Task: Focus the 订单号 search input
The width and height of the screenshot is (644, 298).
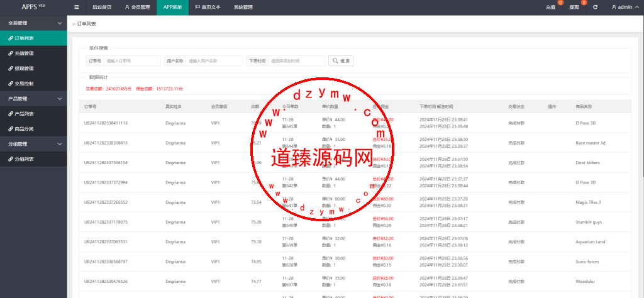Action: (x=132, y=61)
